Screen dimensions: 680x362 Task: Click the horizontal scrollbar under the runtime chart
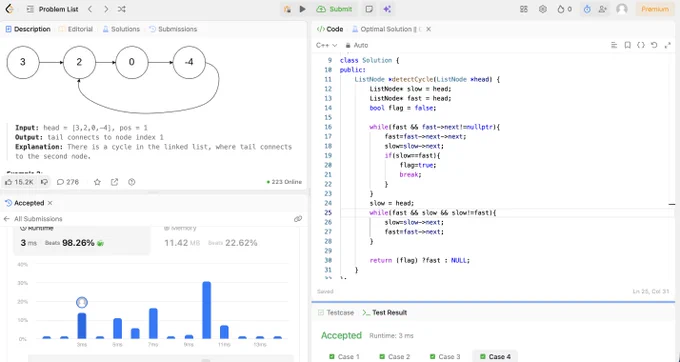coord(160,359)
